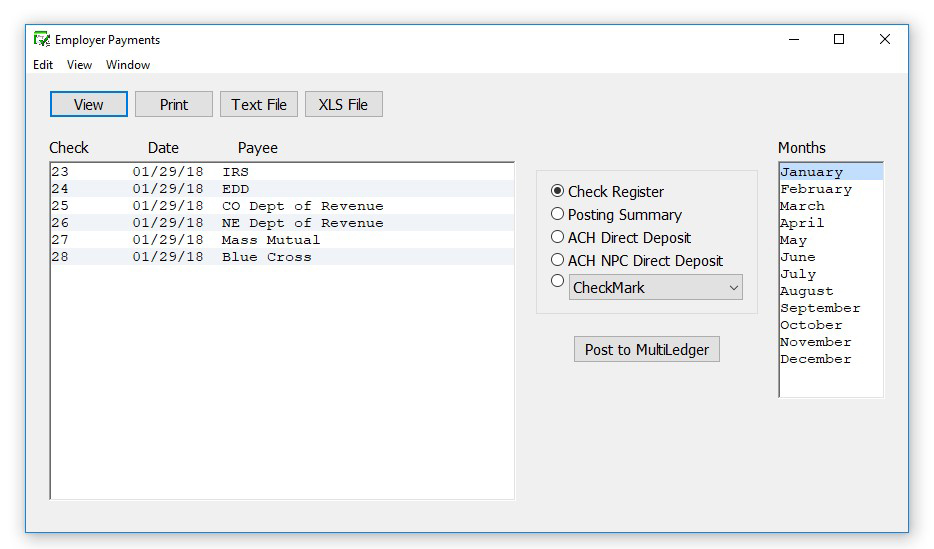Open the Edit menu

(x=43, y=65)
